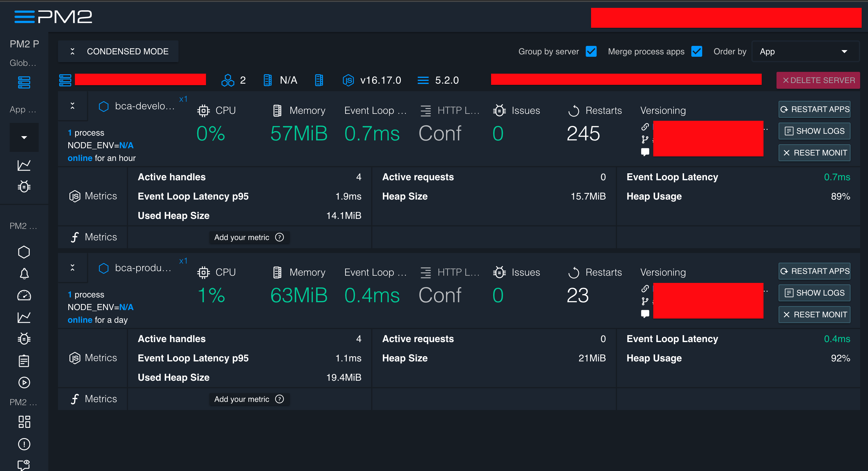Viewport: 868px width, 471px height.
Task: Toggle the Group by server checkbox
Action: [x=591, y=52]
